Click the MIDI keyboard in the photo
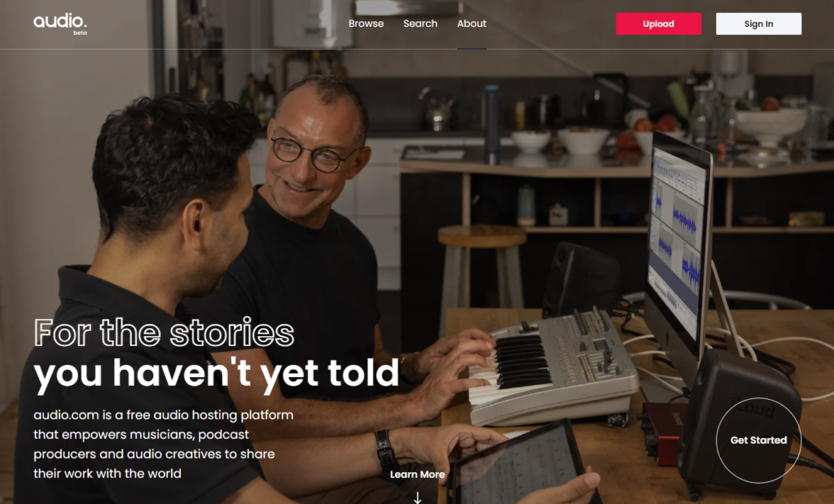The width and height of the screenshot is (834, 504). click(553, 367)
